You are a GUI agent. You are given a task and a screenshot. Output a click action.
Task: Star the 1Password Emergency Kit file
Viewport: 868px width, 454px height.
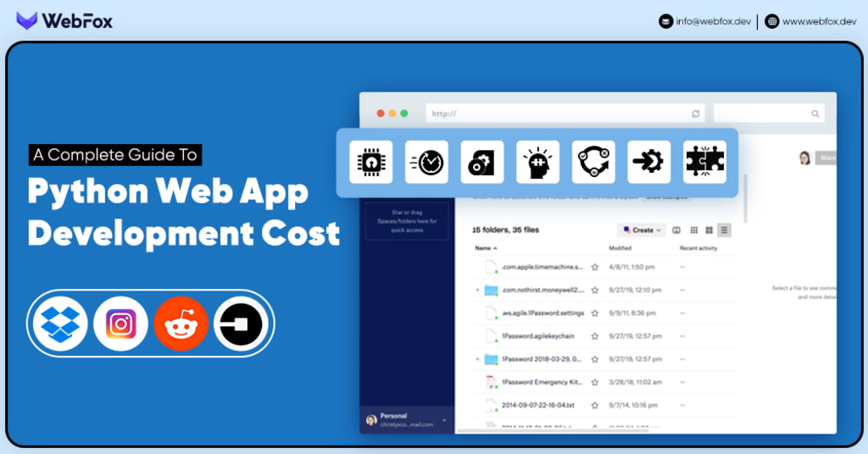pyautogui.click(x=594, y=382)
